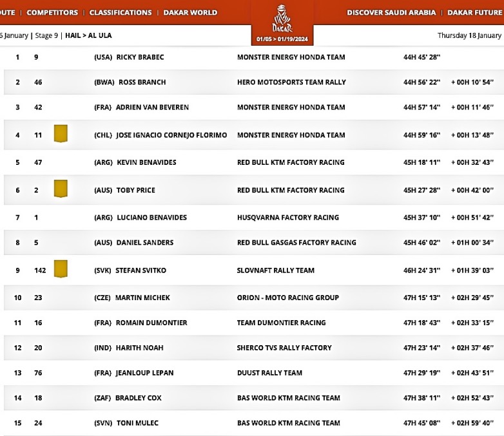Click the Dakar logo in header
This screenshot has width=504, height=436.
click(x=282, y=21)
